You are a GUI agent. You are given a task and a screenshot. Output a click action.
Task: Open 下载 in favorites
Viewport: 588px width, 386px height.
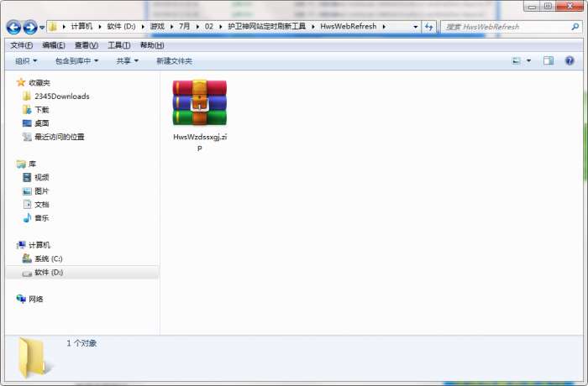(42, 110)
